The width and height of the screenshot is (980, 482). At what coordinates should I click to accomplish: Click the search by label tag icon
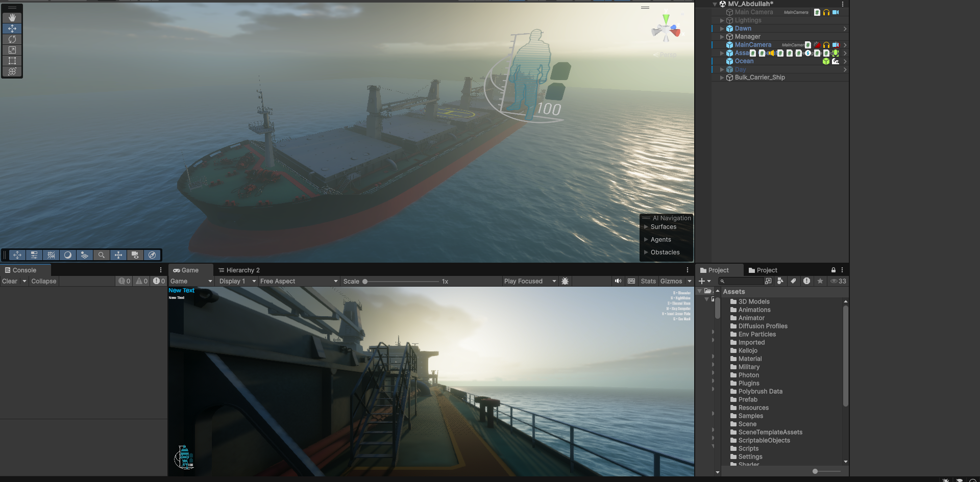(x=793, y=281)
